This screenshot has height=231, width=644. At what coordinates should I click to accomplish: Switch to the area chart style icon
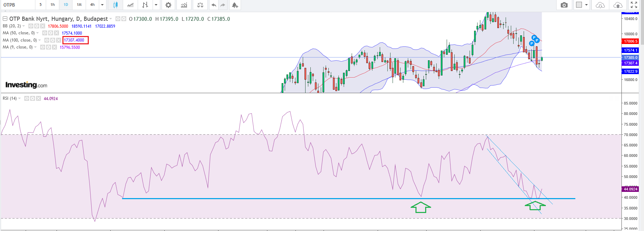(130, 5)
